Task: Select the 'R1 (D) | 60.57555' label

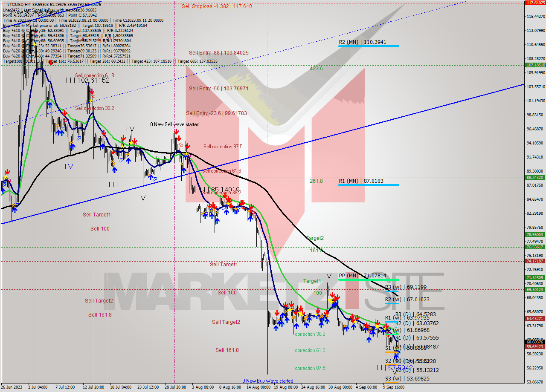Action: click(417, 338)
